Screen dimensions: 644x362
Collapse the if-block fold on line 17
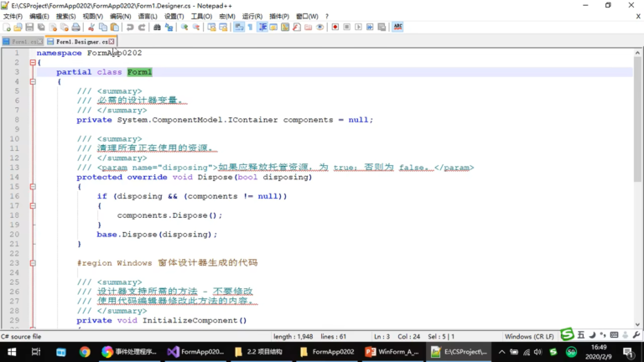(x=33, y=205)
